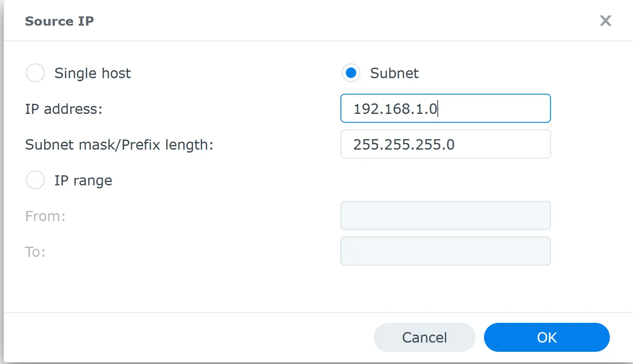The height and width of the screenshot is (364, 633).
Task: Click the "IP address:" field label
Action: pos(64,109)
